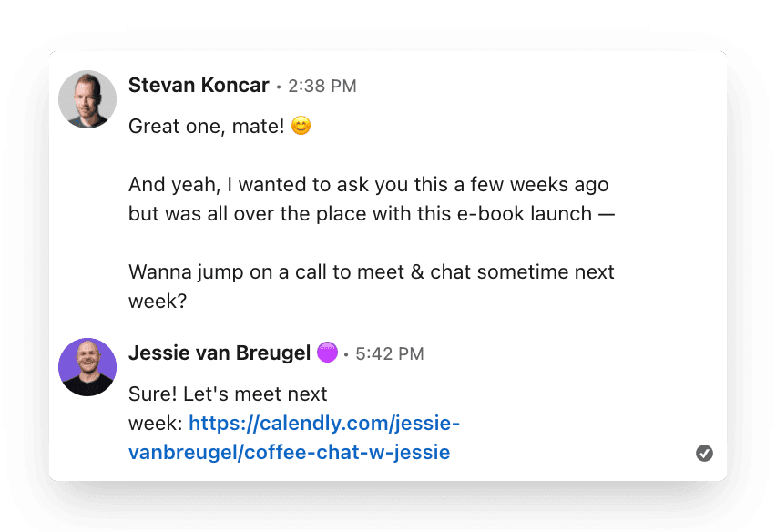Open the calendly.com/jessie- link line
Screen dimensions: 776x532
coord(324,424)
